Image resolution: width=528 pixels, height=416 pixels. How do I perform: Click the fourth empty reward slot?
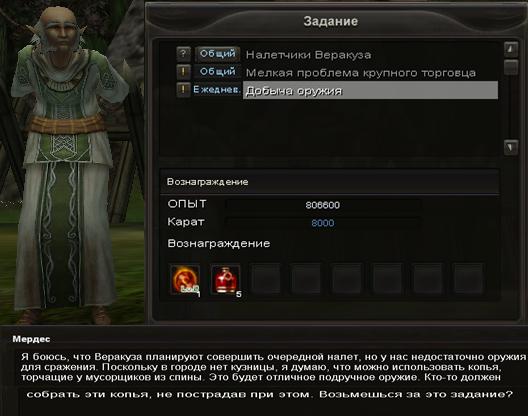click(387, 280)
